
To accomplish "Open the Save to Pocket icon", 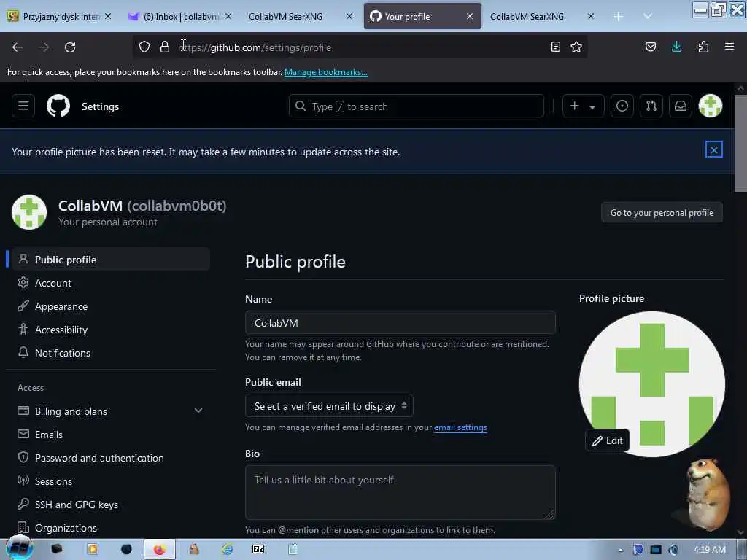I will point(650,47).
